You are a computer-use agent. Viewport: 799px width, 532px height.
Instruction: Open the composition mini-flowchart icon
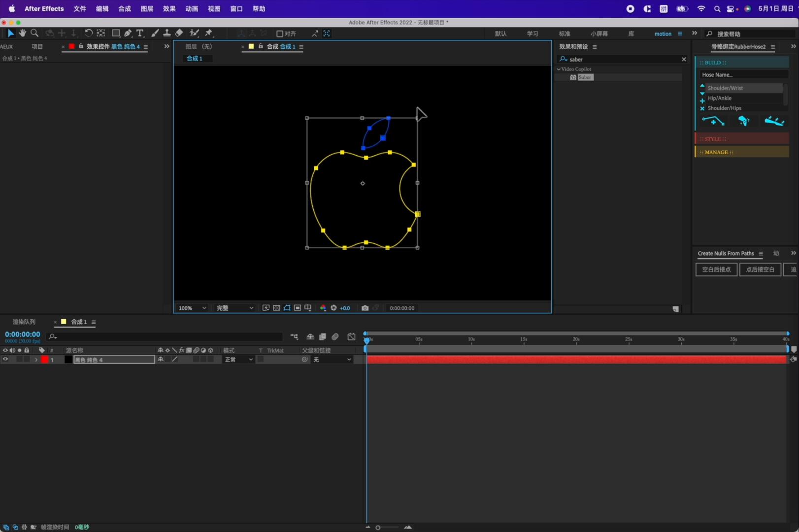294,337
